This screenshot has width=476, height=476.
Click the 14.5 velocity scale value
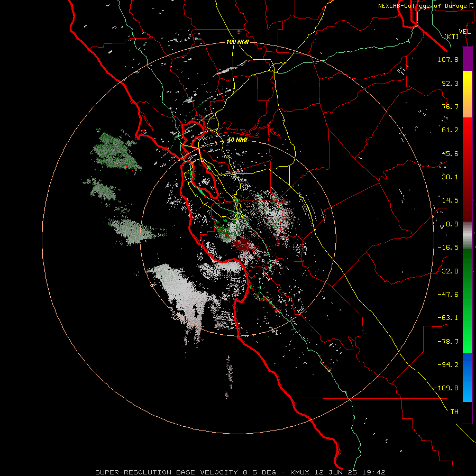pos(450,200)
